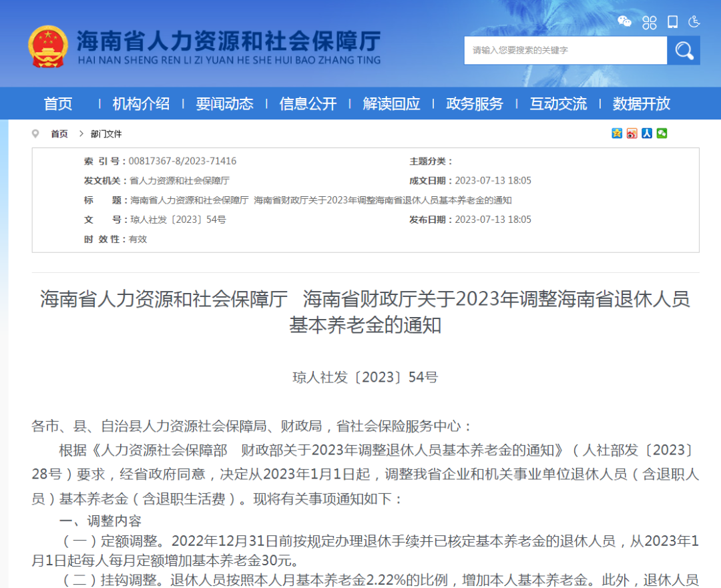Click the Renren share icon
This screenshot has height=588, width=721.
(x=646, y=133)
